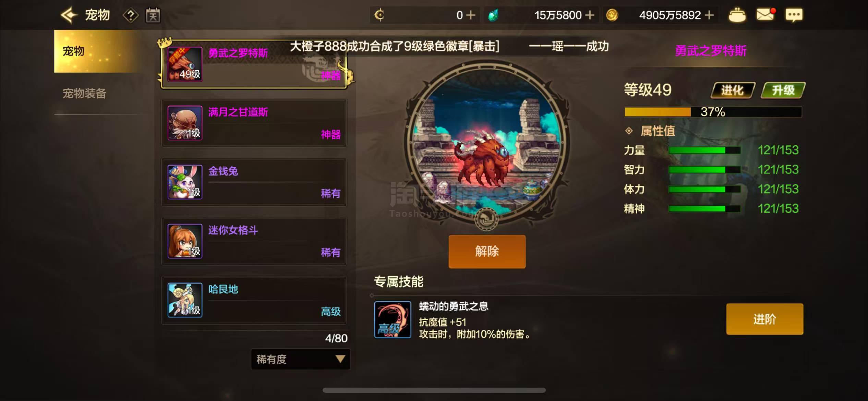Click the 解除 unequip button
The height and width of the screenshot is (401, 868).
pyautogui.click(x=487, y=252)
